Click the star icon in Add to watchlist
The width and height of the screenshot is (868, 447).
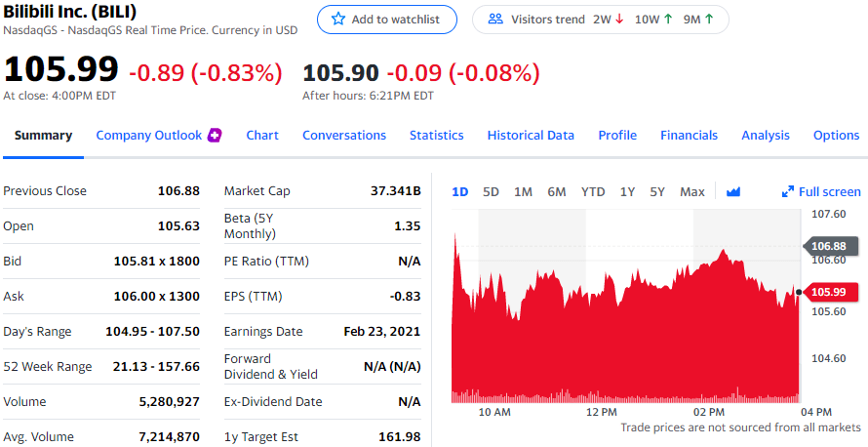338,20
